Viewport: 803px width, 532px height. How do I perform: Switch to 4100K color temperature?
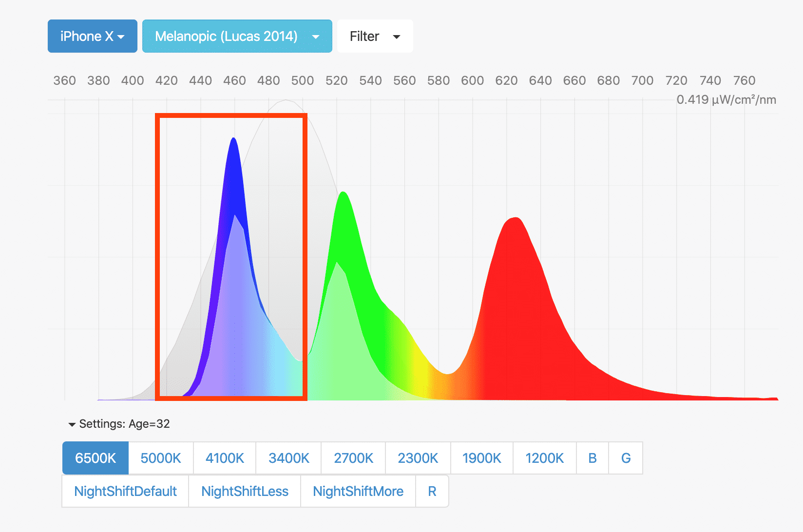tap(225, 458)
